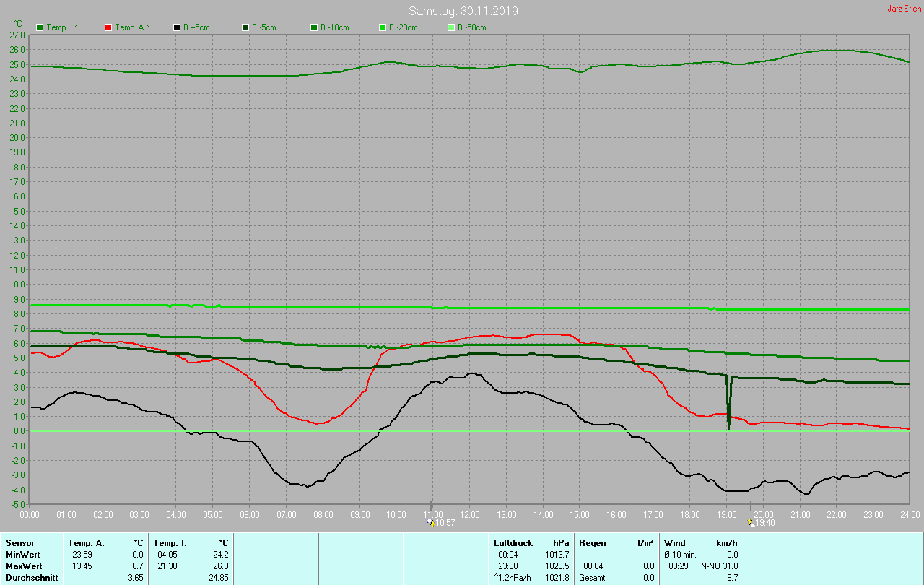Click the '-5.0' value on the temperature axis
Image resolution: width=924 pixels, height=585 pixels.
[18, 504]
